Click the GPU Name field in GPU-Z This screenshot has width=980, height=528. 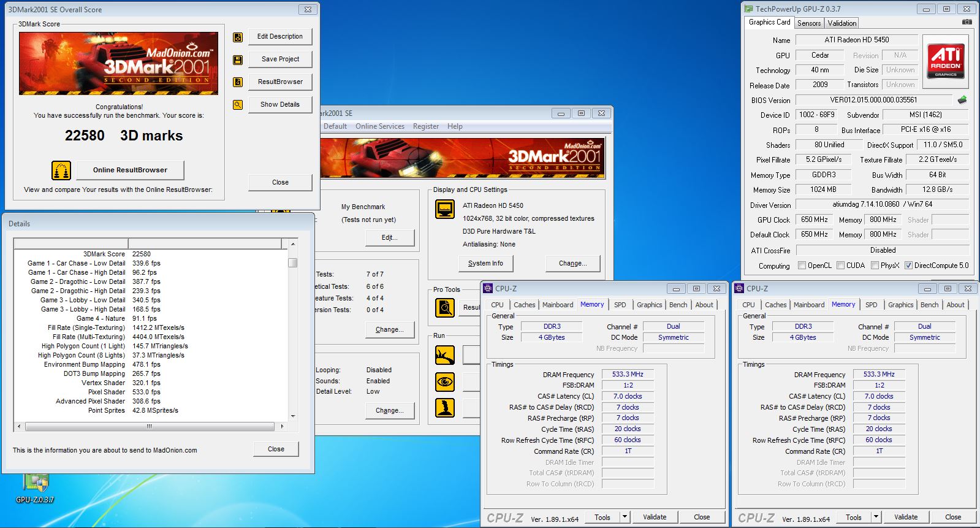tap(856, 40)
